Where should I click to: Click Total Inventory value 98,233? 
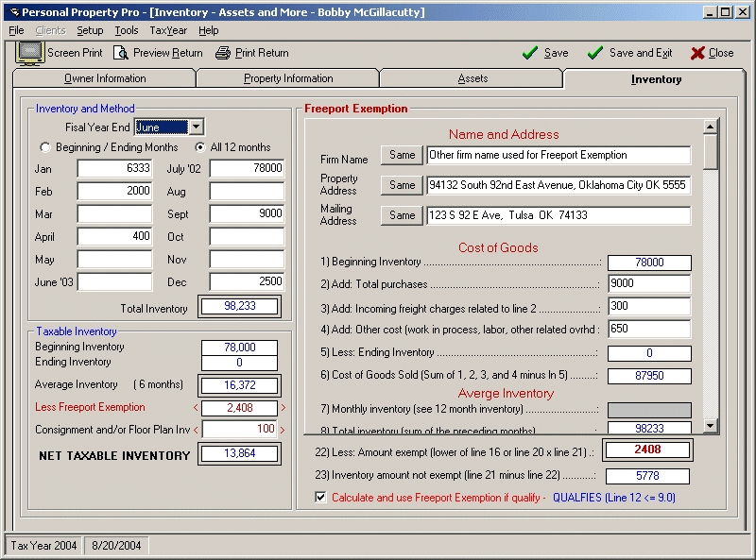[x=240, y=307]
